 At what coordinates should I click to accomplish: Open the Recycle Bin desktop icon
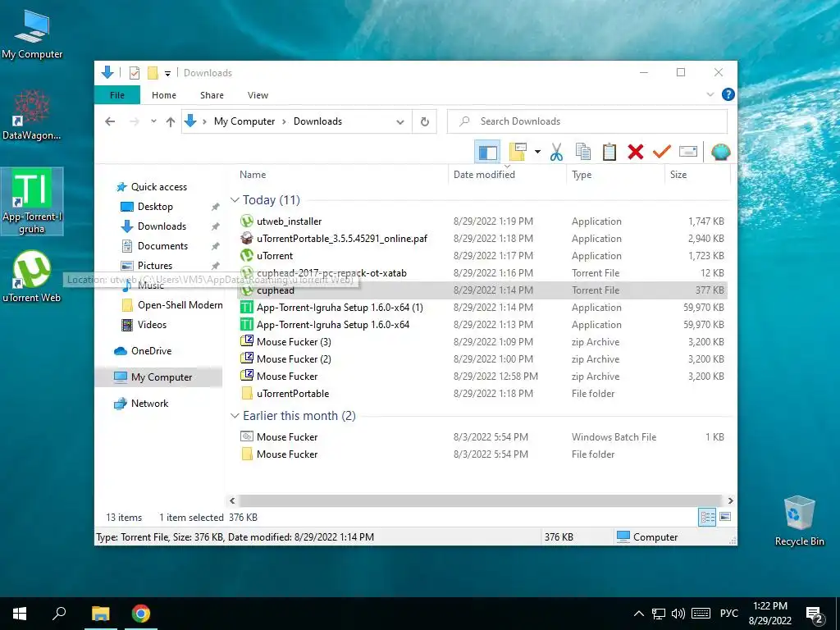pyautogui.click(x=799, y=520)
